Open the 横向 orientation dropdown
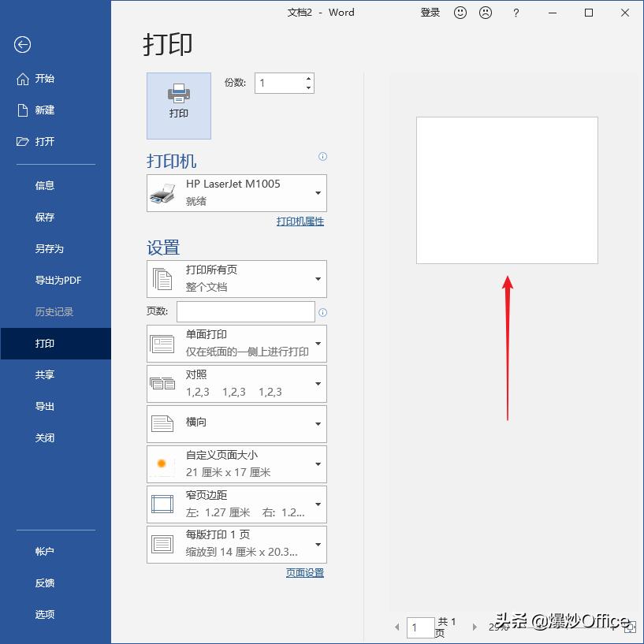644x644 pixels. [x=318, y=424]
